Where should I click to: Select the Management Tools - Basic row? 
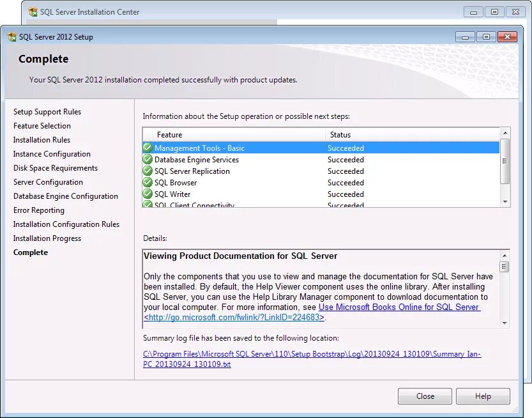321,148
